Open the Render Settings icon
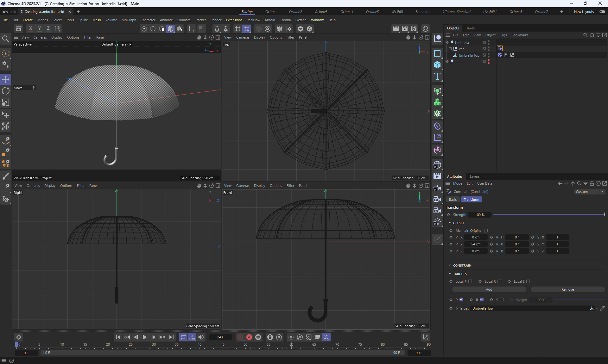 click(414, 29)
